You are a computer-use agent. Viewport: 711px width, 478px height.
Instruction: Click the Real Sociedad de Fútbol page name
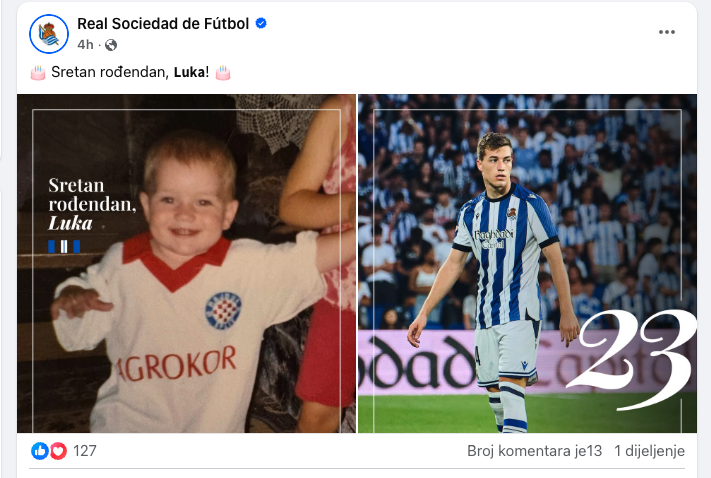[163, 24]
